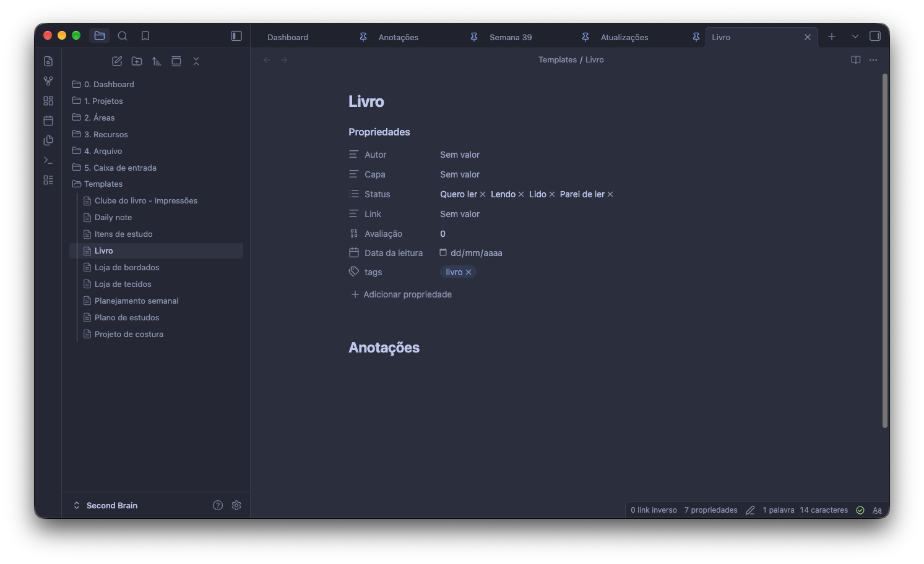The height and width of the screenshot is (564, 924).
Task: Create a new note icon
Action: [117, 61]
